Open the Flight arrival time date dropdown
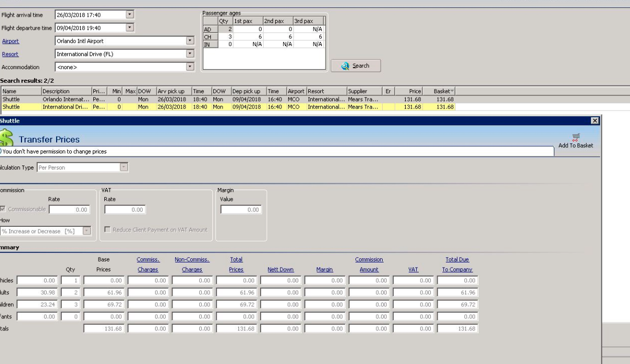The height and width of the screenshot is (364, 630). click(x=131, y=15)
